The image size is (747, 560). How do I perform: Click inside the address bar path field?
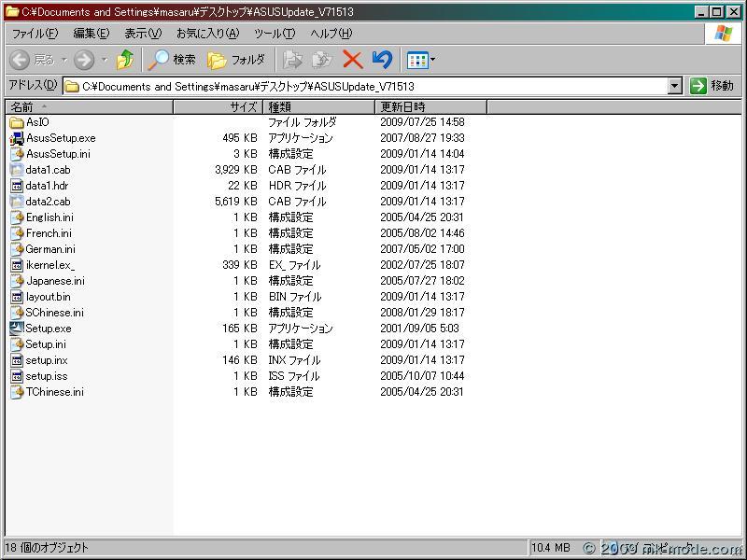click(373, 85)
